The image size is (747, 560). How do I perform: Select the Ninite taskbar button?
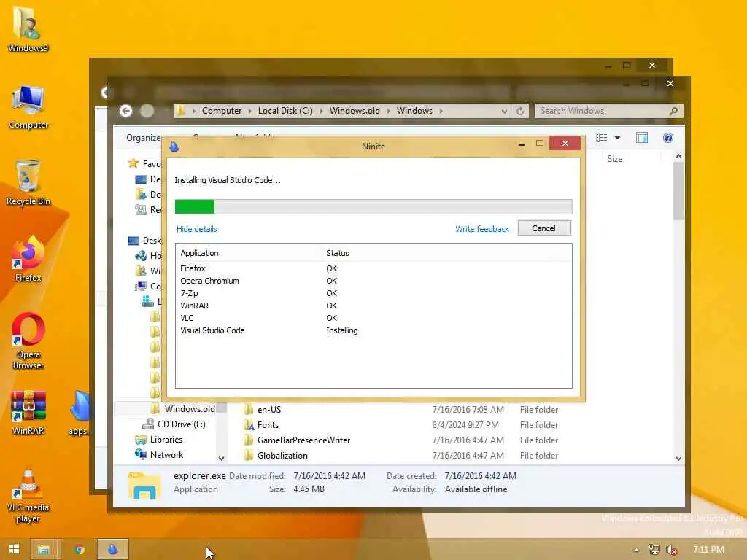pos(113,549)
